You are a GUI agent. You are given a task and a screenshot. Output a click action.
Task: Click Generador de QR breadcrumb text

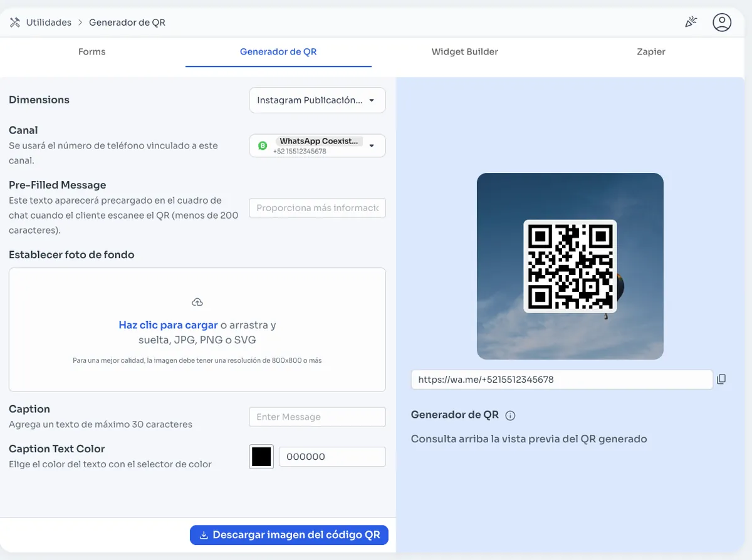coord(127,23)
